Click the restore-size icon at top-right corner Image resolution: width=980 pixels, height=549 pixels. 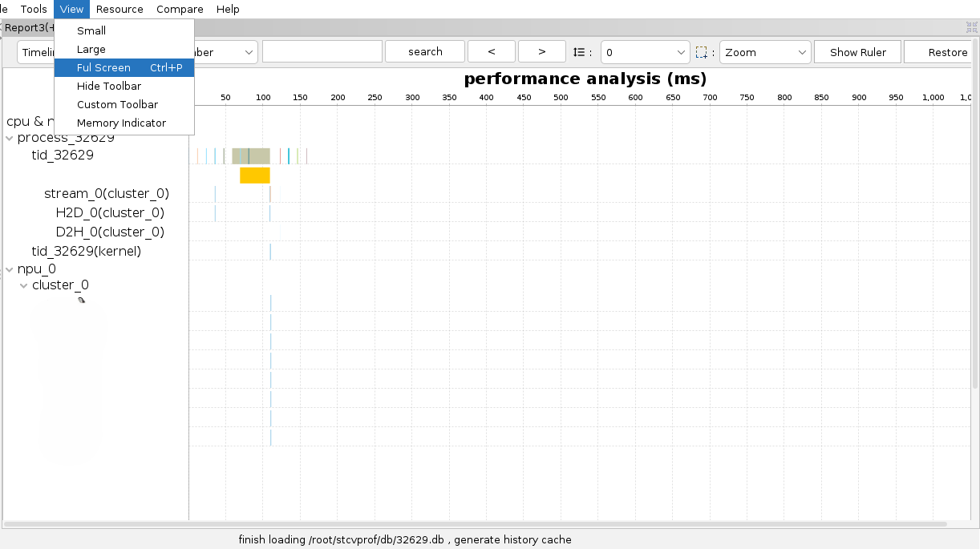pos(972,27)
